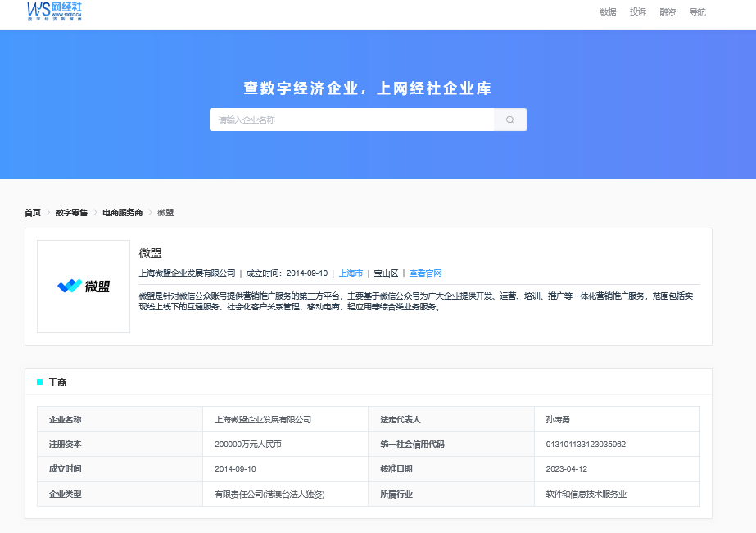Image resolution: width=756 pixels, height=533 pixels.
Task: Click 上海微盟企业发展有限公司 under the title
Action: (x=187, y=273)
